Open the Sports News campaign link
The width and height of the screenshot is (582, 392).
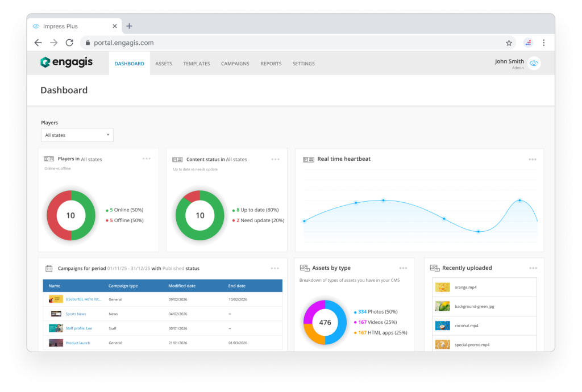pos(76,314)
